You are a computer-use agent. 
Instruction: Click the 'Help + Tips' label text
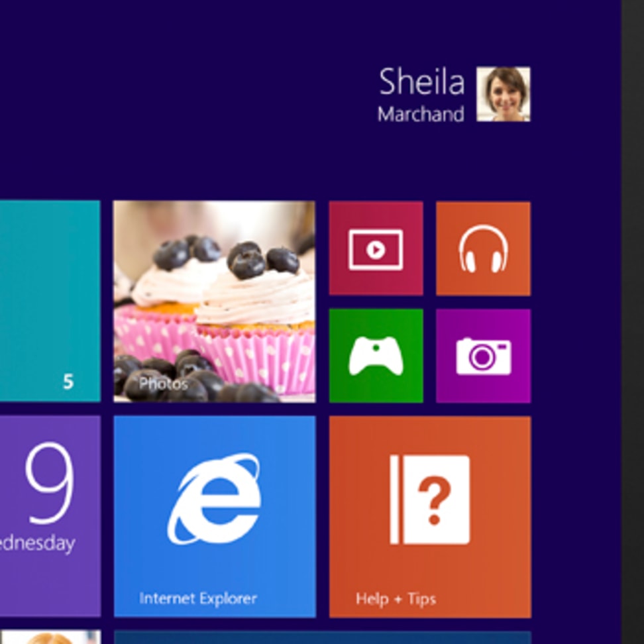pyautogui.click(x=396, y=599)
